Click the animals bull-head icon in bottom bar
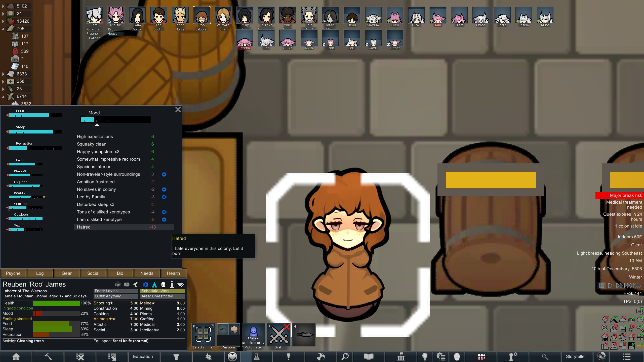Screen dimensions: 644x362 [176, 356]
